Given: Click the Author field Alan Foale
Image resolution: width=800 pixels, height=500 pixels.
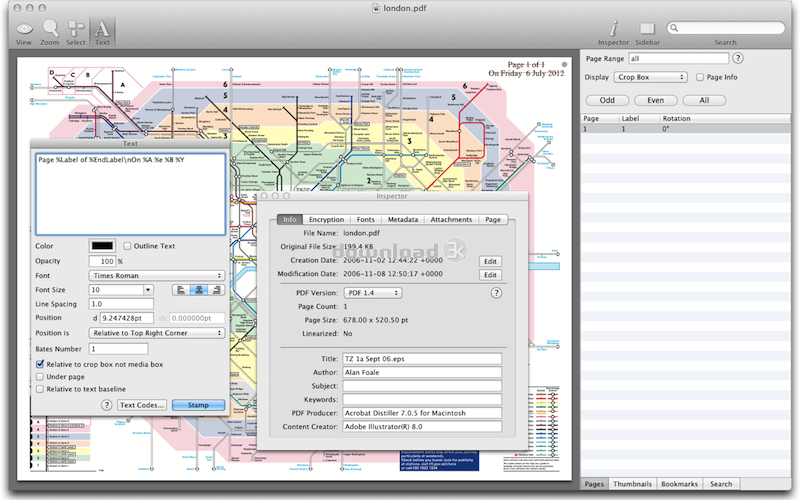Looking at the screenshot, I should (422, 372).
